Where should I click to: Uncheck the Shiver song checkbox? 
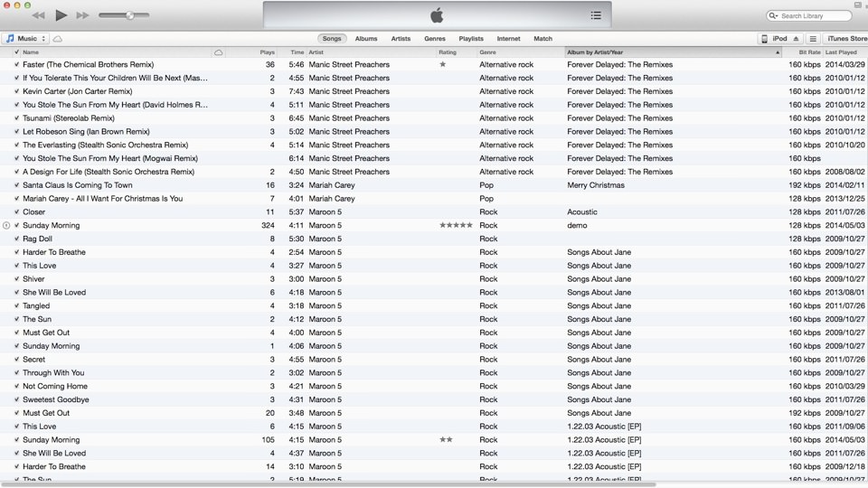tap(16, 279)
